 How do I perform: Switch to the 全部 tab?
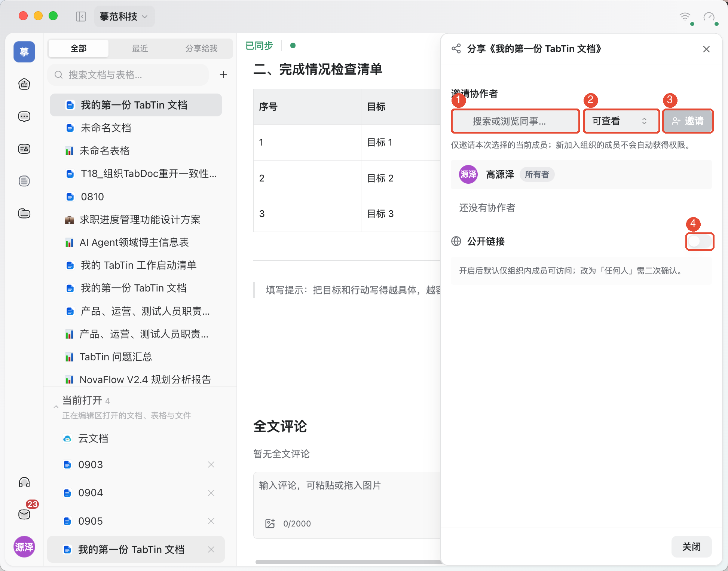(x=79, y=48)
